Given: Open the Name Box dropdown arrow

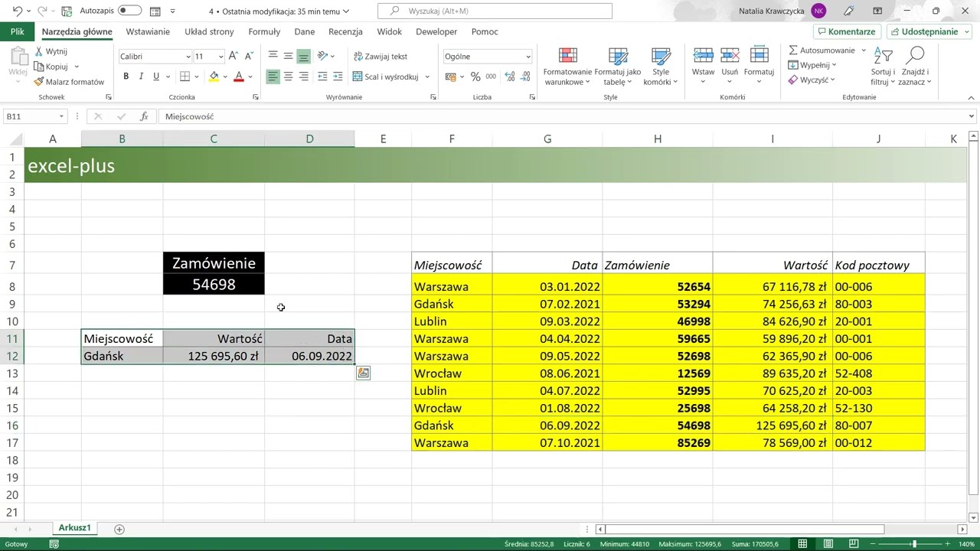Looking at the screenshot, I should (x=61, y=116).
